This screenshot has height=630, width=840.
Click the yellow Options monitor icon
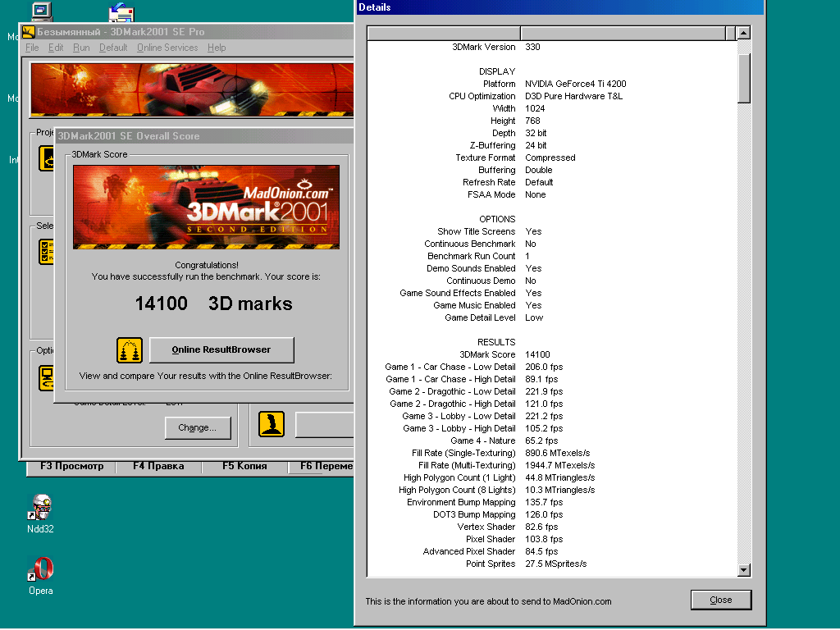click(46, 378)
